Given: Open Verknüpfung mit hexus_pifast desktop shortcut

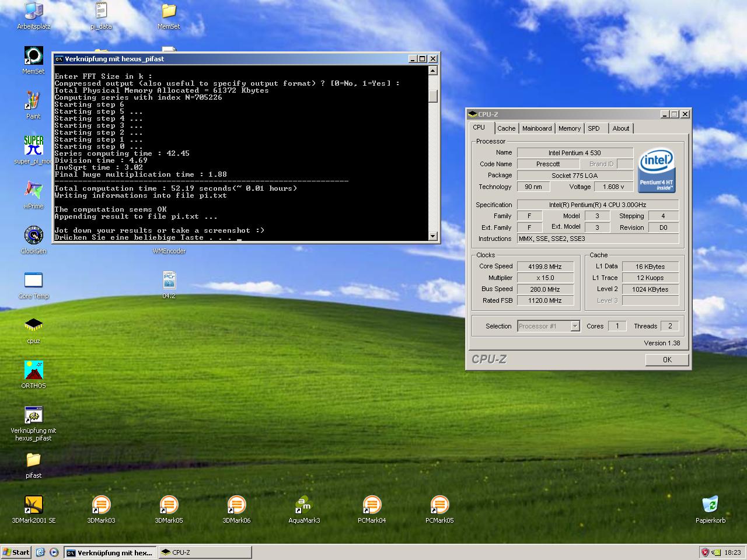Looking at the screenshot, I should 33,415.
